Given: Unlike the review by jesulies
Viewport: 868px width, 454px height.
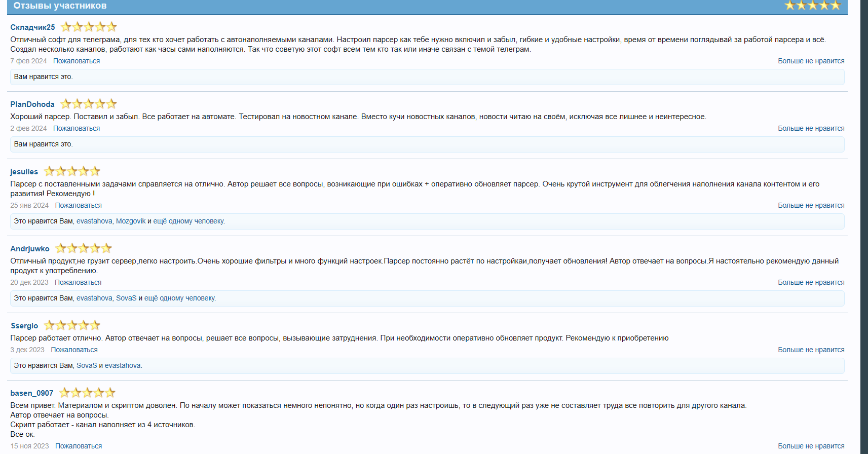Looking at the screenshot, I should coord(811,205).
